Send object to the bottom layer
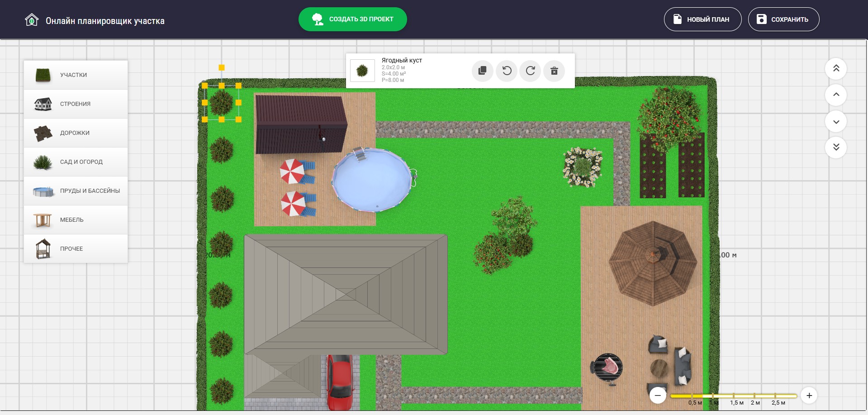Screen dimensions: 868x415 pos(836,147)
